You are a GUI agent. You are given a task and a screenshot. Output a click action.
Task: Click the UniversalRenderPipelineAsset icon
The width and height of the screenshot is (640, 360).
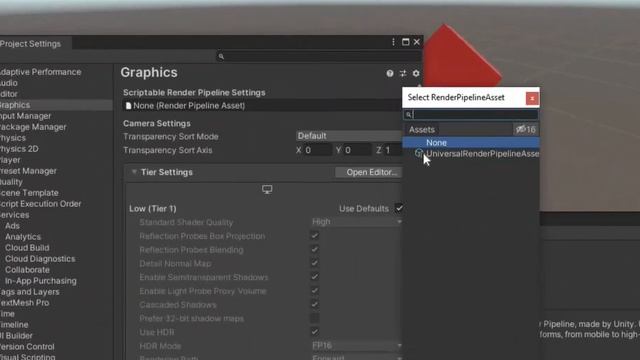point(418,153)
